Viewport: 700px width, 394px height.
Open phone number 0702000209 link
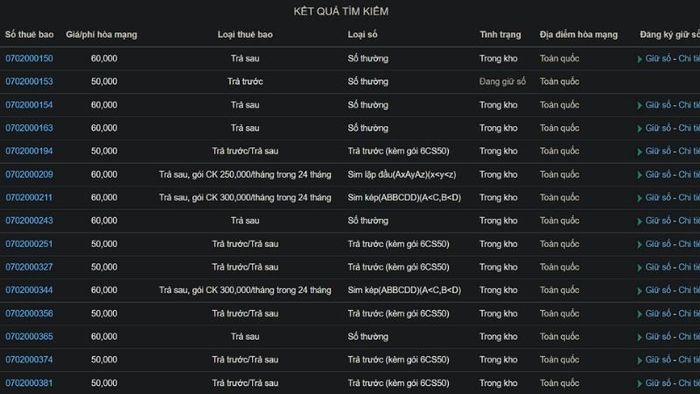pyautogui.click(x=29, y=174)
